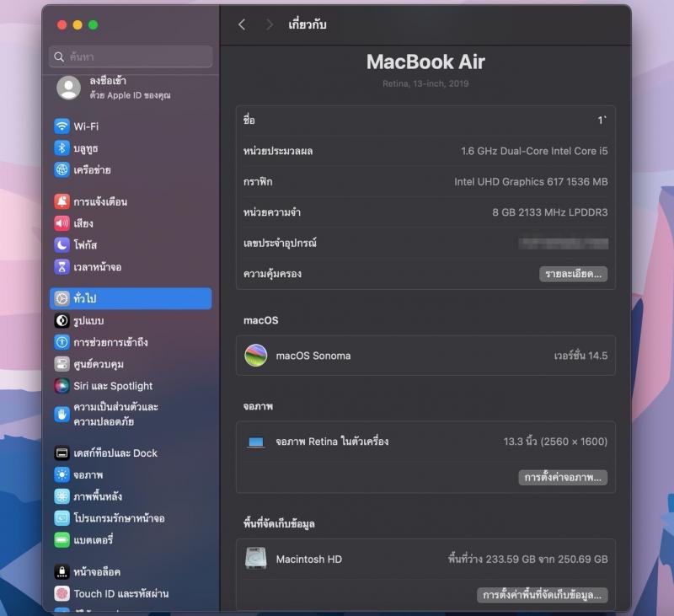Open Wi-Fi settings icon
The height and width of the screenshot is (616, 674).
[x=62, y=126]
